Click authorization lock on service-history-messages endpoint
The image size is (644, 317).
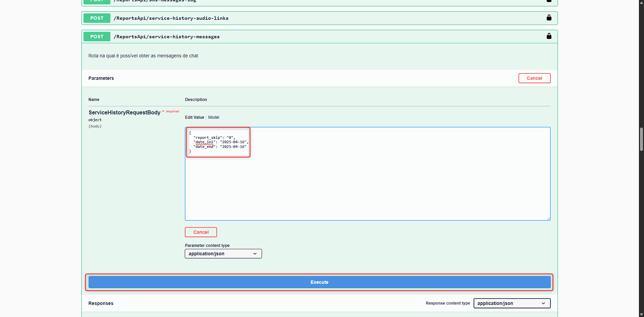549,36
